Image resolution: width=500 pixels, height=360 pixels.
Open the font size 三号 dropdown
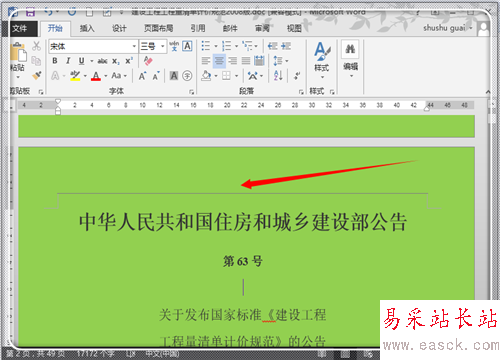point(163,46)
